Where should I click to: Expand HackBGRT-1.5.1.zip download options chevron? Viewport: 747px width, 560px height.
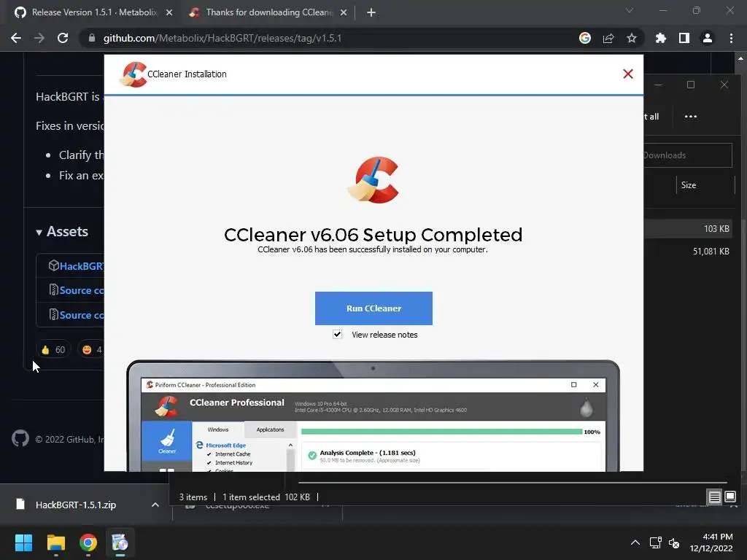coord(155,505)
